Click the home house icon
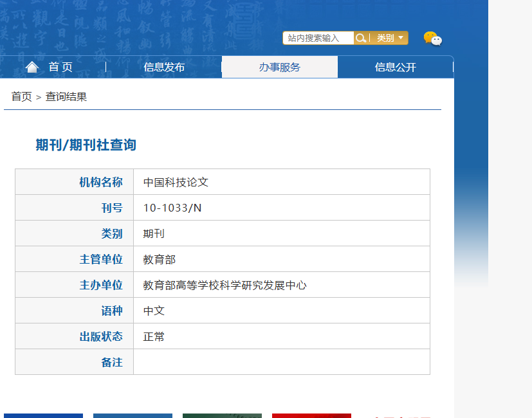532x418 pixels. coord(32,67)
